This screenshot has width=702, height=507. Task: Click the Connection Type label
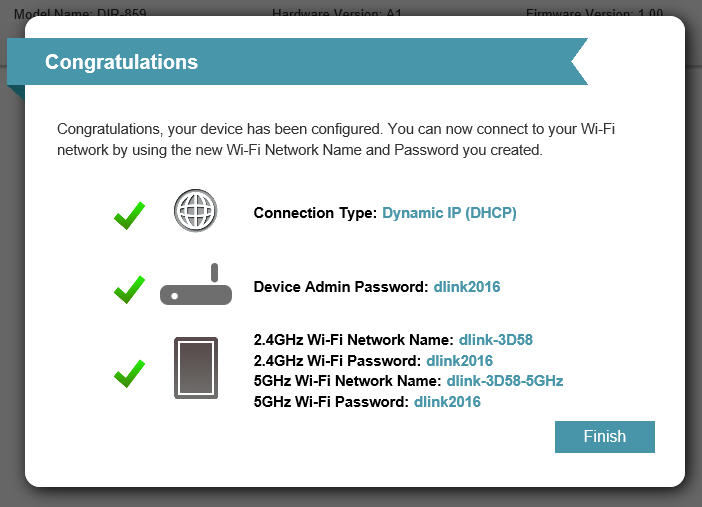(315, 213)
